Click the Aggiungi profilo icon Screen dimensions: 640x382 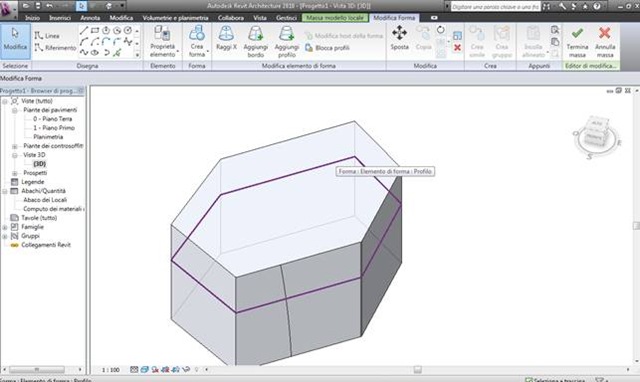[287, 34]
